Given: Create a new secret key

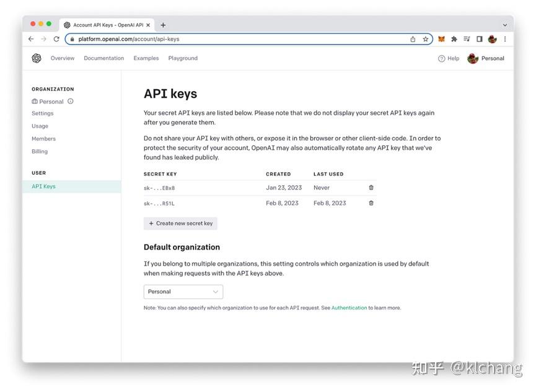Looking at the screenshot, I should tap(180, 223).
